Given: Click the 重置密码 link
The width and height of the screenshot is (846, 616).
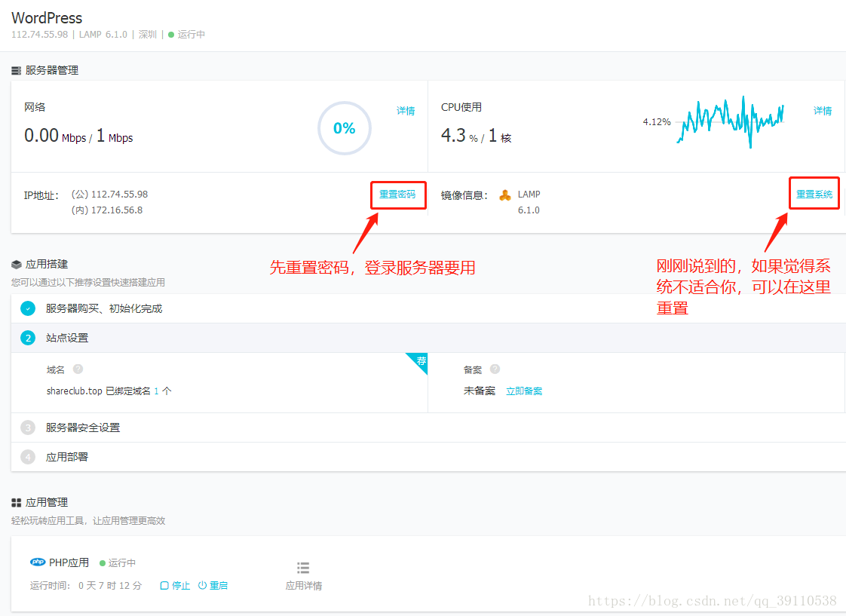Looking at the screenshot, I should 397,195.
